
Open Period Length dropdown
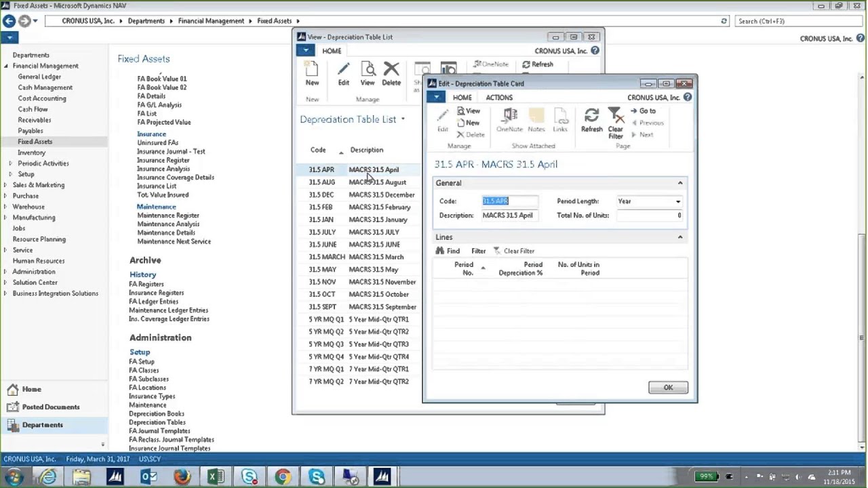677,201
